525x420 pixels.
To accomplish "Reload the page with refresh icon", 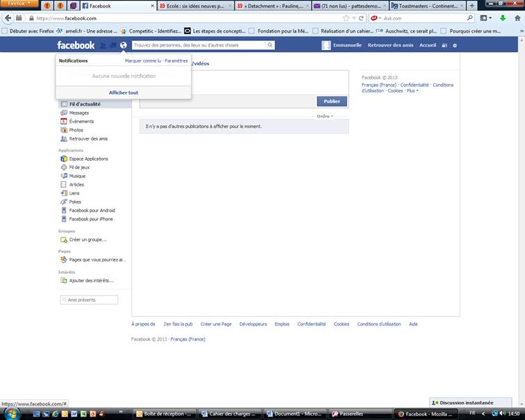I will click(361, 18).
